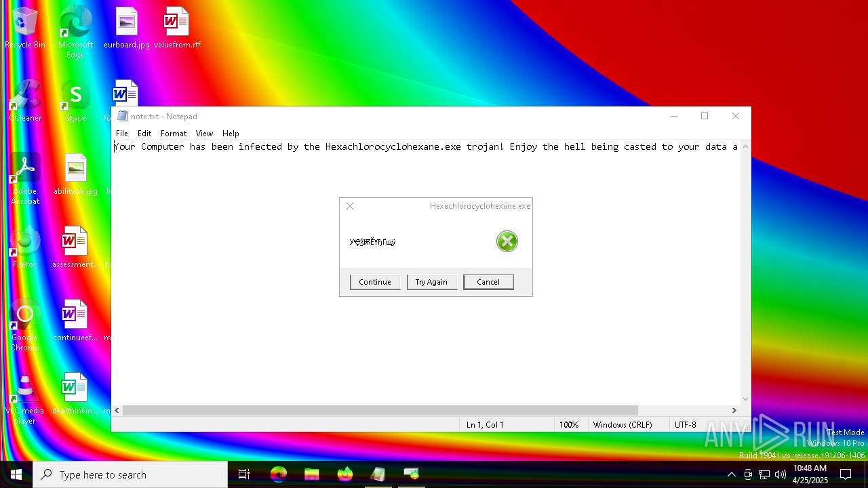
Task: Click the '100%' zoom status text
Action: pyautogui.click(x=569, y=425)
